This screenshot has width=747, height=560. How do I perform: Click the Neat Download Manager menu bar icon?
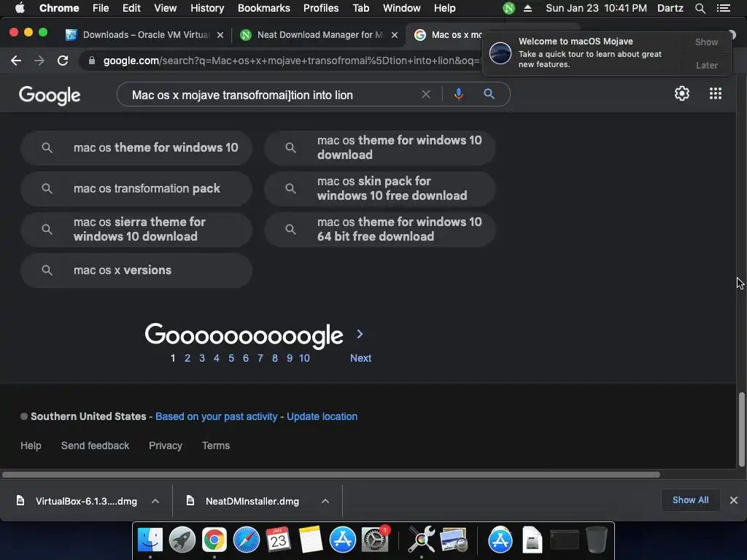click(x=508, y=8)
